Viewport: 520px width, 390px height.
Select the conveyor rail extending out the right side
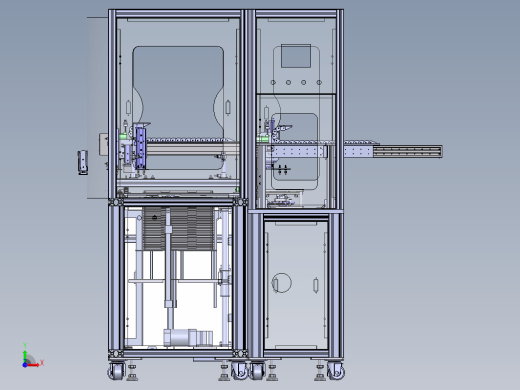tap(393, 151)
